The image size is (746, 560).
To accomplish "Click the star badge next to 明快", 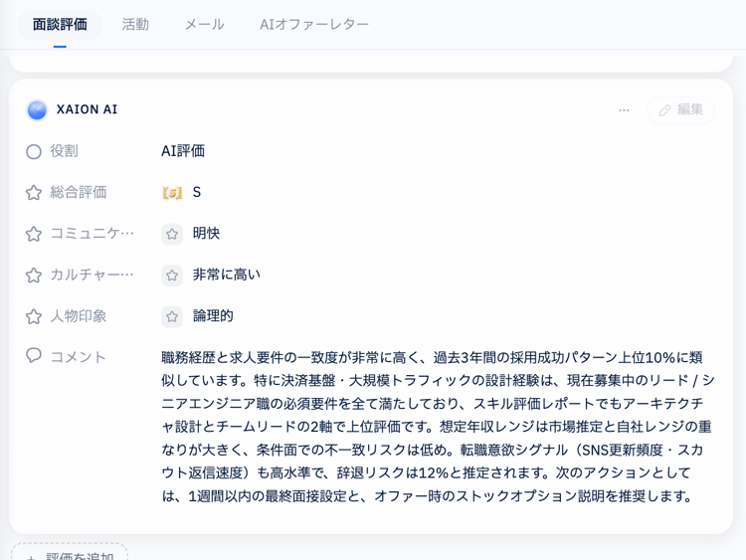I will pos(172,234).
